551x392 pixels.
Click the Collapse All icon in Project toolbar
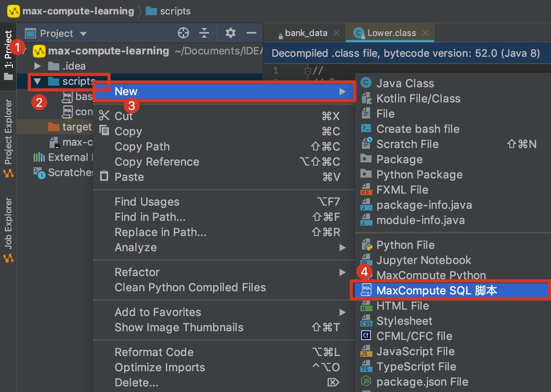click(x=204, y=33)
